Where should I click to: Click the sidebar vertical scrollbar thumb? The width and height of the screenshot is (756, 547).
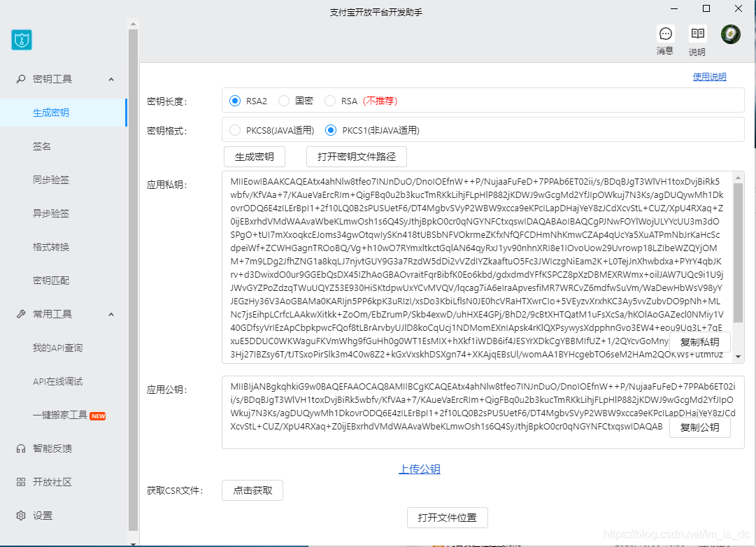point(133,280)
